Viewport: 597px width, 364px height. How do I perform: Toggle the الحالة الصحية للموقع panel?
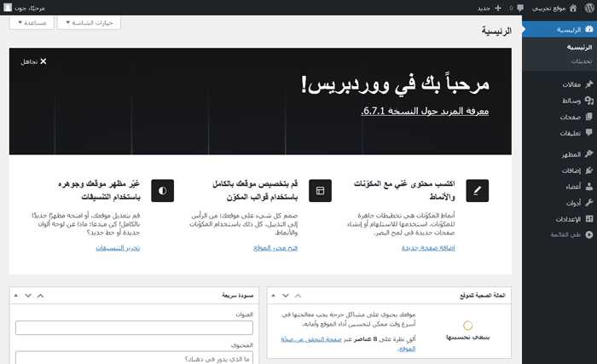pos(273,296)
